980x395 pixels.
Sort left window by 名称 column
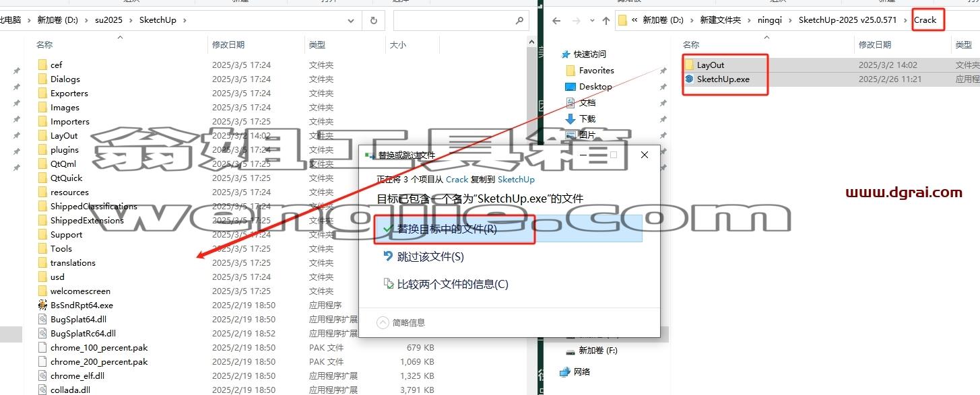(44, 45)
